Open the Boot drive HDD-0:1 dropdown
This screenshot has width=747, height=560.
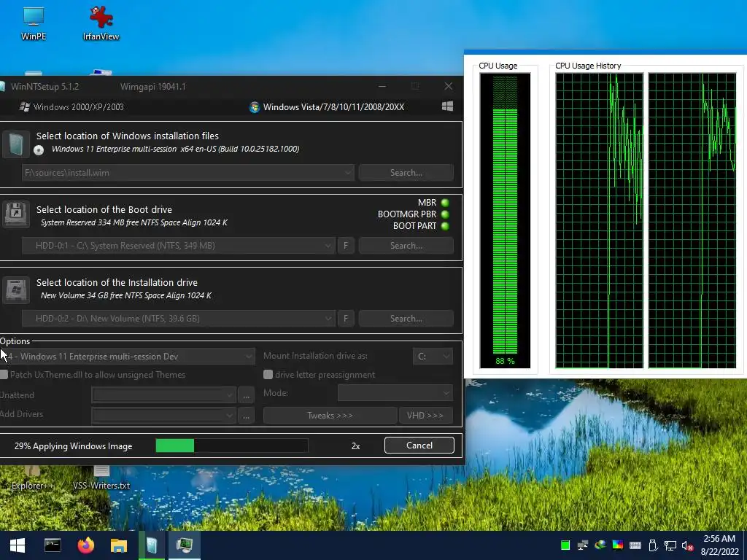pyautogui.click(x=179, y=245)
